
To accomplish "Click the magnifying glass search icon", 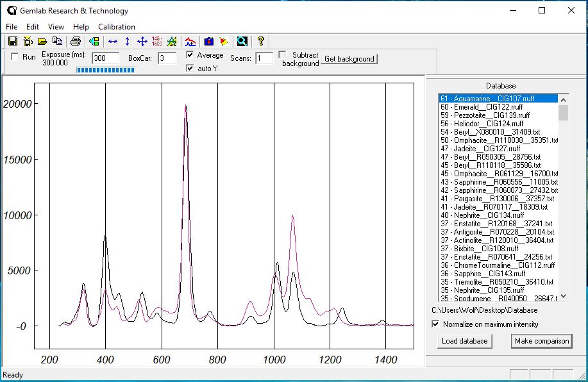I will 242,41.
